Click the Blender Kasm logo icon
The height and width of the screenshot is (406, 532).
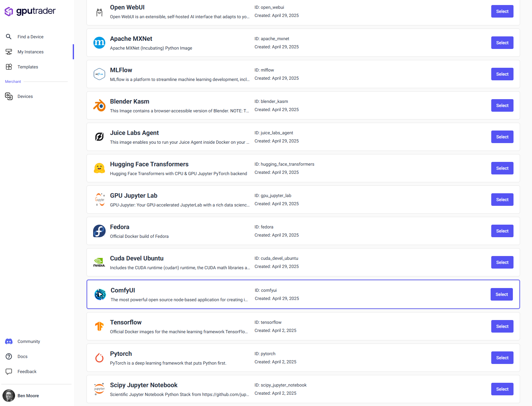[99, 105]
